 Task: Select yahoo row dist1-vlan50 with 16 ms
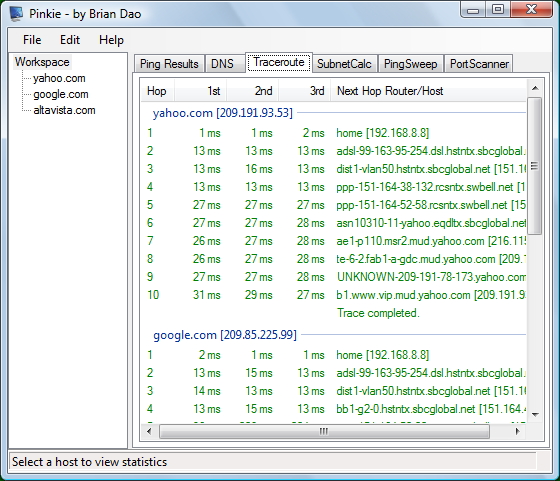(334, 169)
